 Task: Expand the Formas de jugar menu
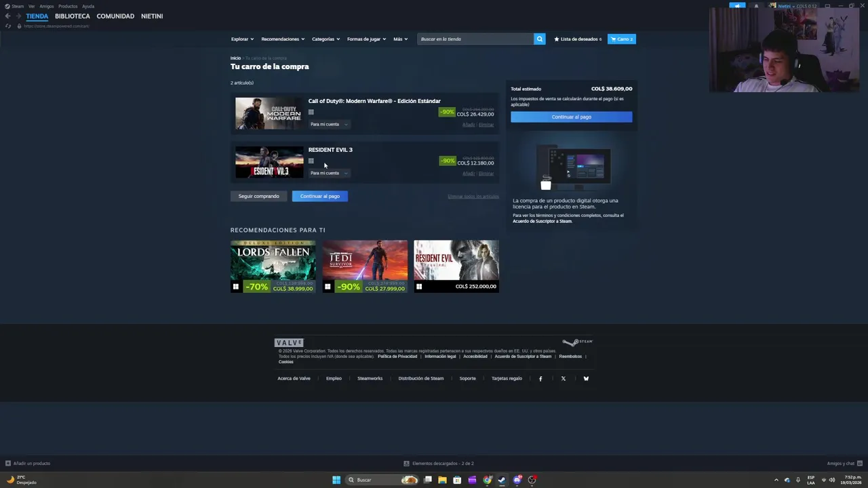tap(366, 39)
